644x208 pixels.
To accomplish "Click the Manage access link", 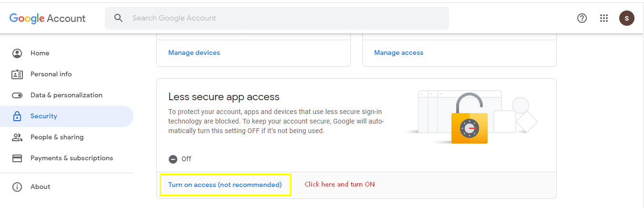I will tap(399, 52).
